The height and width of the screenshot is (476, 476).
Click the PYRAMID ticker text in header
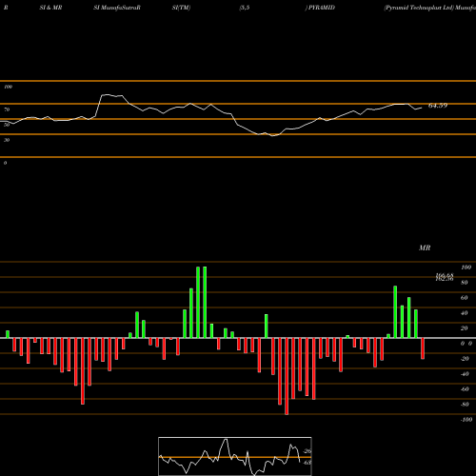coord(322,8)
